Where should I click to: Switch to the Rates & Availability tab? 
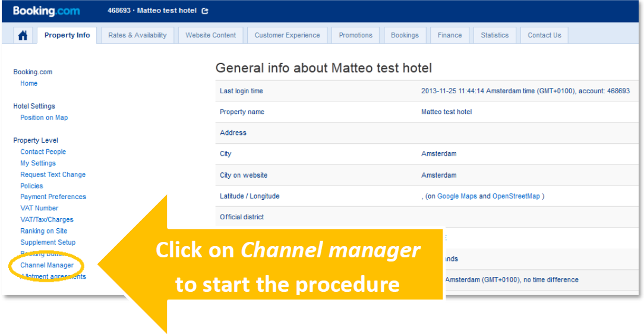point(137,35)
